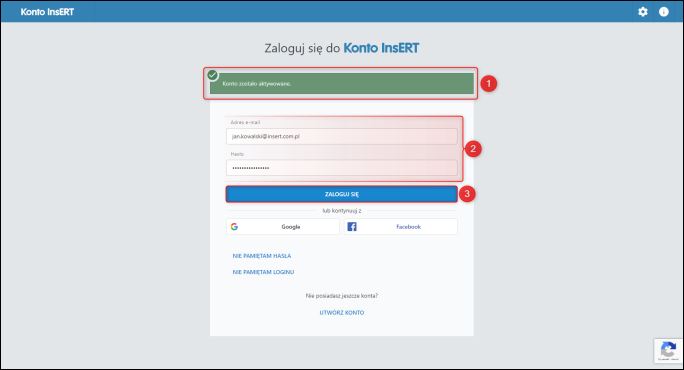Click the ZALOGUJ SIĘ button
The image size is (684, 370).
point(342,194)
